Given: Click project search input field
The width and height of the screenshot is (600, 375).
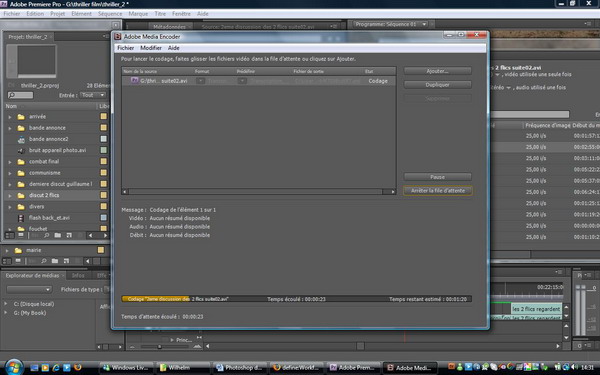Looking at the screenshot, I should click(x=21, y=95).
